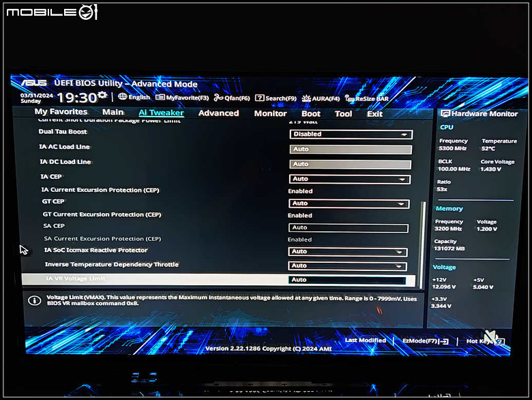Viewport: 532px width, 400px height.
Task: Open the Hot Keys help
Action: 485,341
